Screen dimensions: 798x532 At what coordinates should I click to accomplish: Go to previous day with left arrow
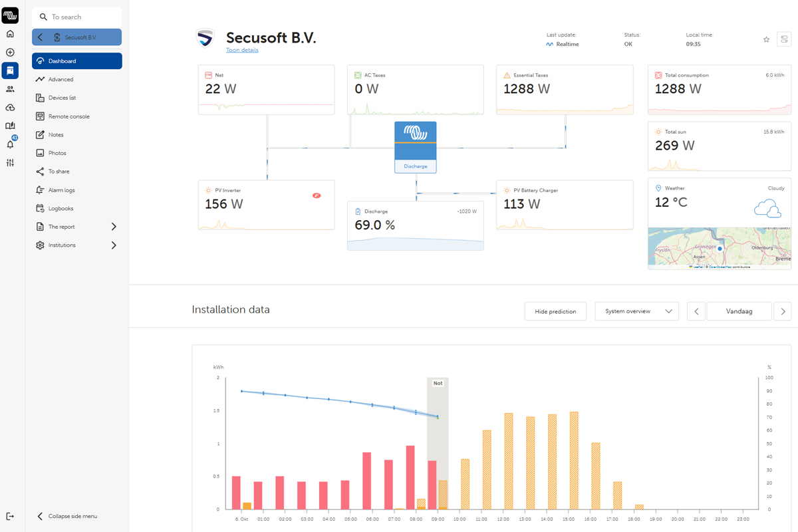[x=696, y=311]
